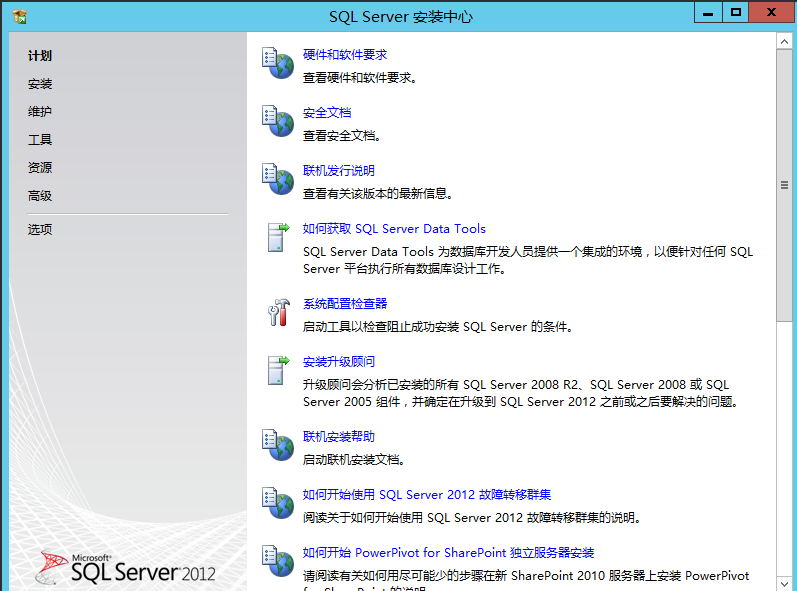Image resolution: width=797 pixels, height=591 pixels.
Task: Click the globe icon beside 联机发行说明
Action: tap(278, 179)
